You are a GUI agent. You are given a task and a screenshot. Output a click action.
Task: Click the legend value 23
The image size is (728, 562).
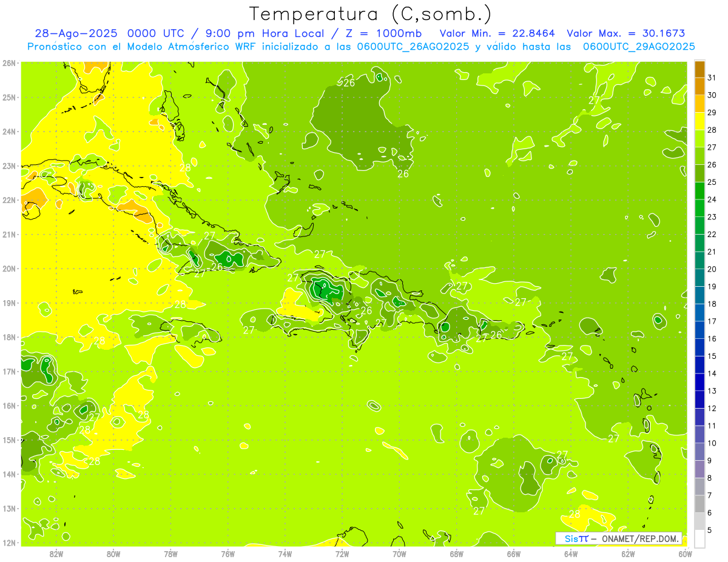click(712, 217)
